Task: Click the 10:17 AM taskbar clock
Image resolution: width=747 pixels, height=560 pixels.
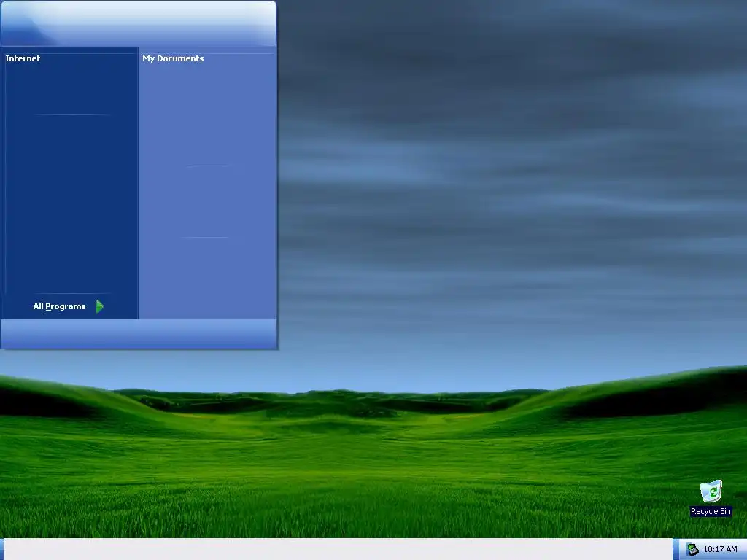Action: click(x=720, y=550)
